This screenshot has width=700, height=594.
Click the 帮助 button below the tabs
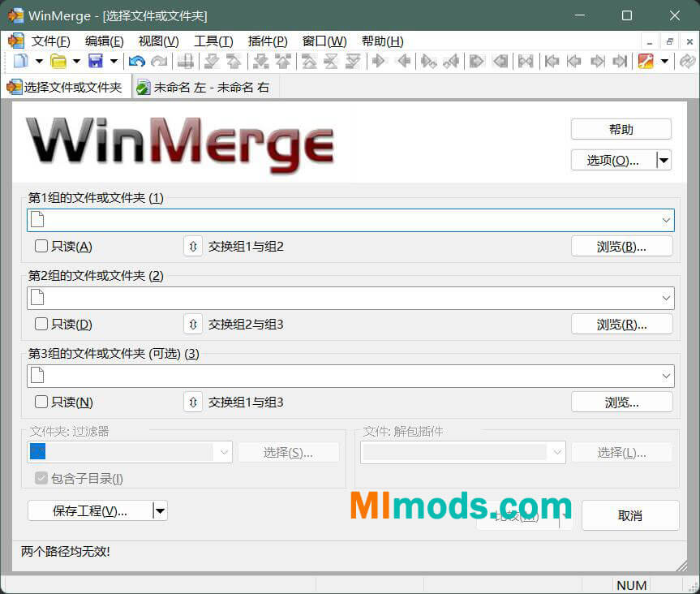621,129
